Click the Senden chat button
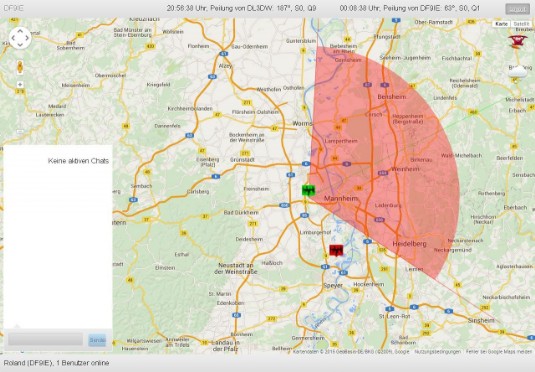Viewport: 535px width, 372px height. pos(97,340)
